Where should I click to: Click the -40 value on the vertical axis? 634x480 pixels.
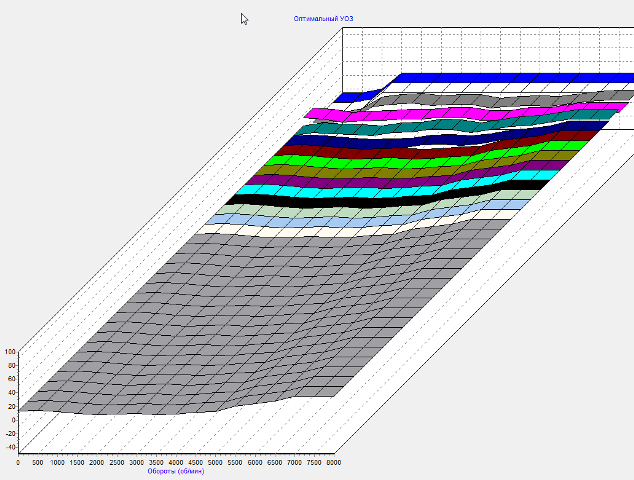[x=10, y=447]
